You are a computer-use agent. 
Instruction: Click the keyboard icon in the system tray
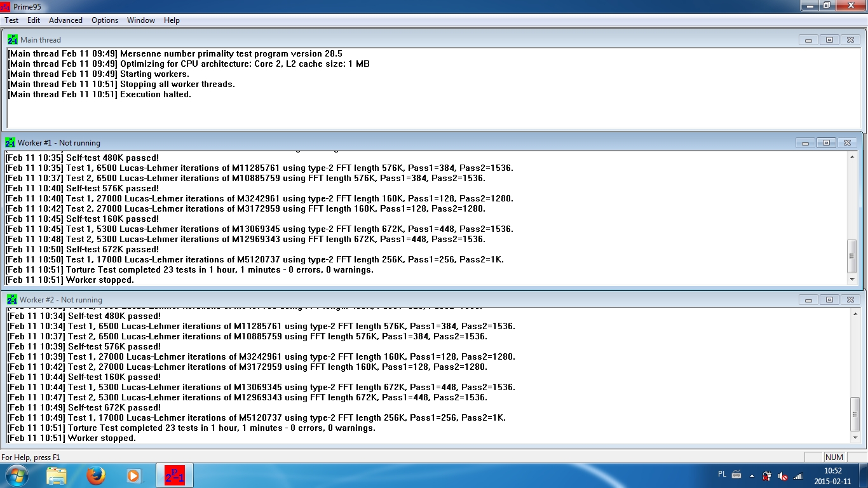click(737, 475)
